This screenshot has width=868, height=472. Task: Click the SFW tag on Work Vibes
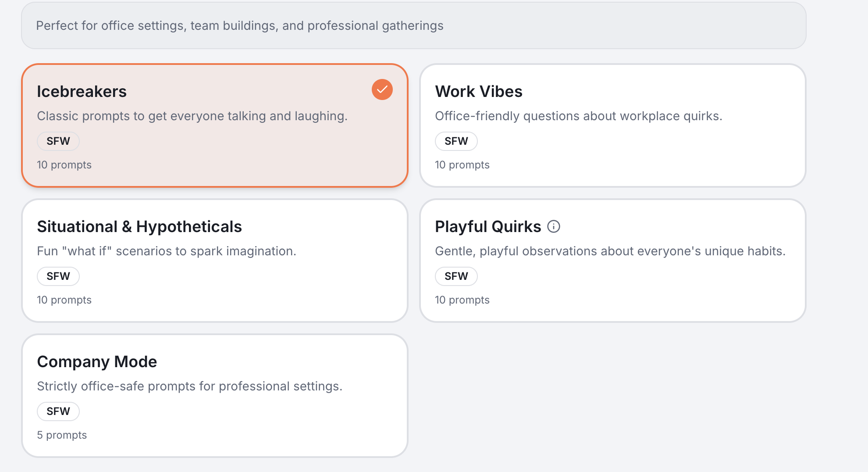pyautogui.click(x=456, y=141)
